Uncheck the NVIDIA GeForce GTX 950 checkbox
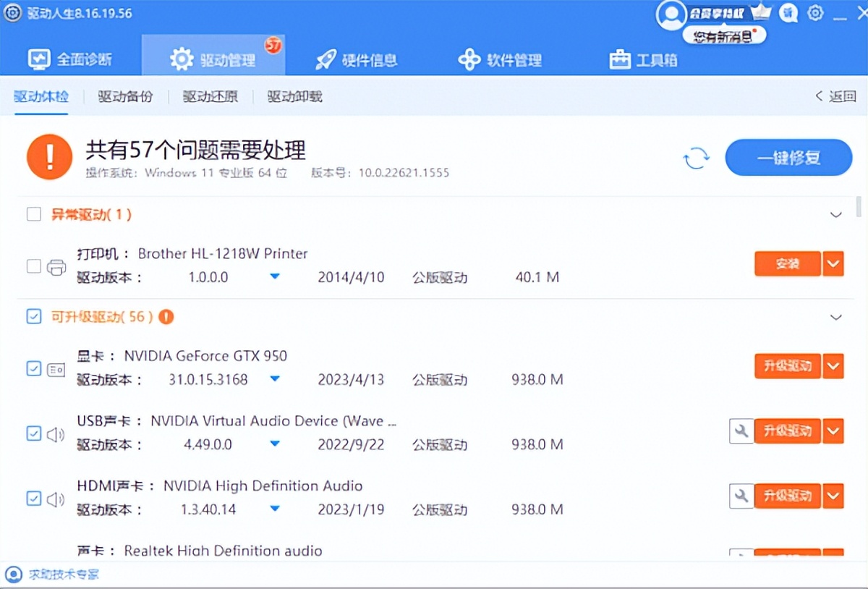 click(33, 368)
